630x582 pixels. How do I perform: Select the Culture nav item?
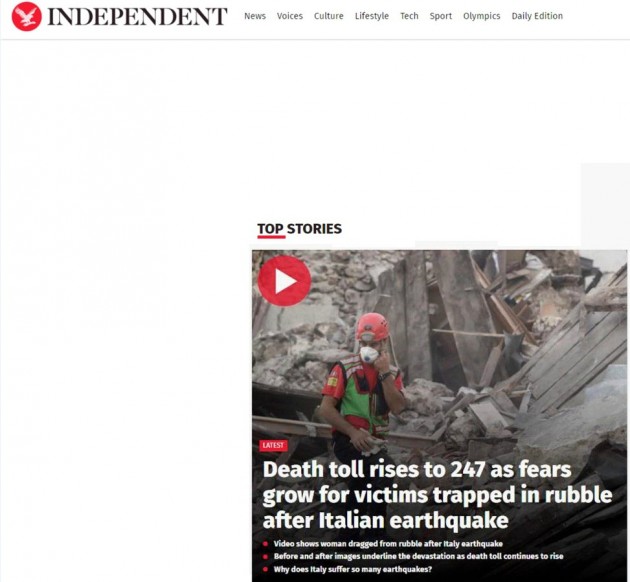coord(329,16)
